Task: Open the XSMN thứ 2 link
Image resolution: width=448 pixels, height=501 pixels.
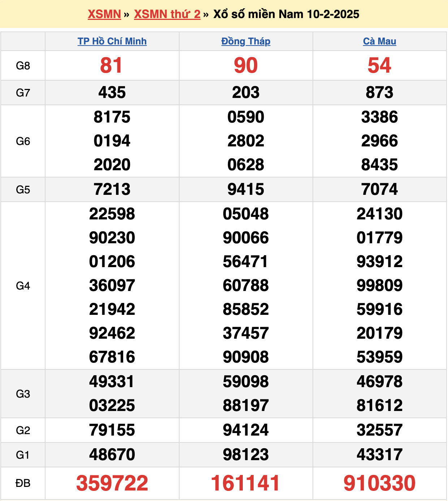Action: click(x=167, y=14)
